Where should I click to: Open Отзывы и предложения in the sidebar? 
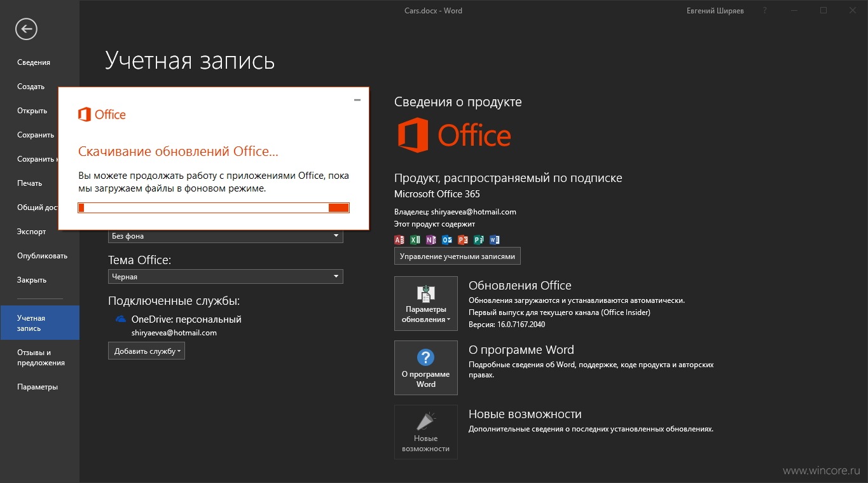pyautogui.click(x=39, y=358)
